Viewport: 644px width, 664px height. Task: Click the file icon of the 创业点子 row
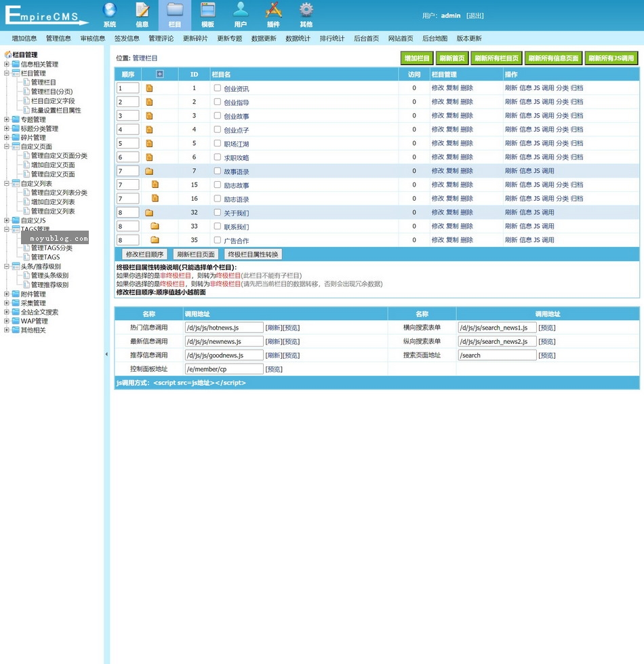[x=149, y=130]
